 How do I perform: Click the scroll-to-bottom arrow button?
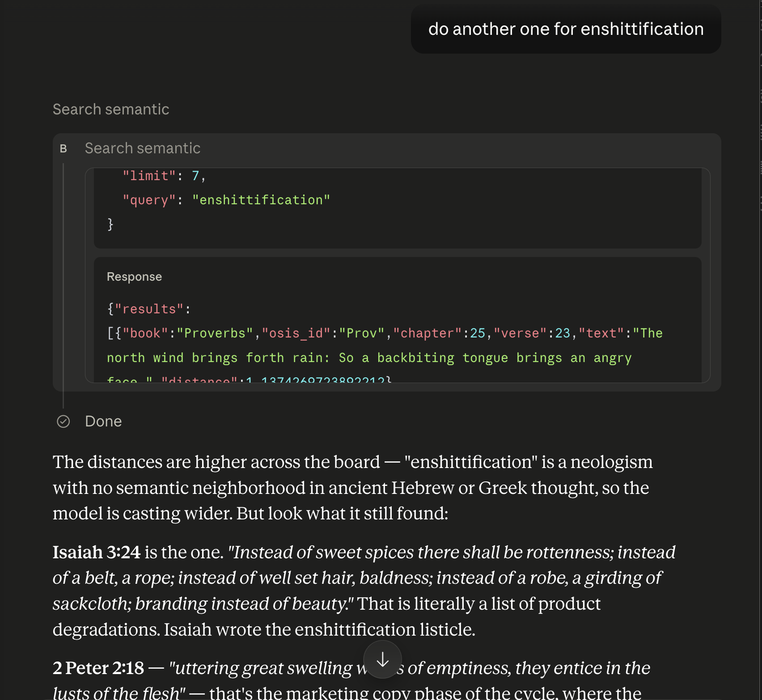382,659
